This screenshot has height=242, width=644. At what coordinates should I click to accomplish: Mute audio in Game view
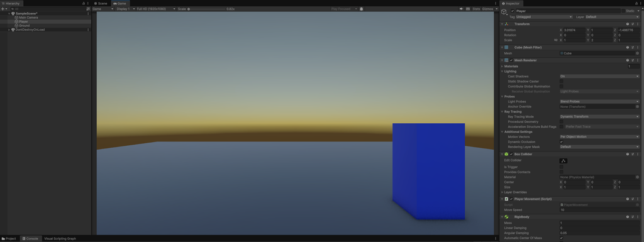(x=462, y=9)
